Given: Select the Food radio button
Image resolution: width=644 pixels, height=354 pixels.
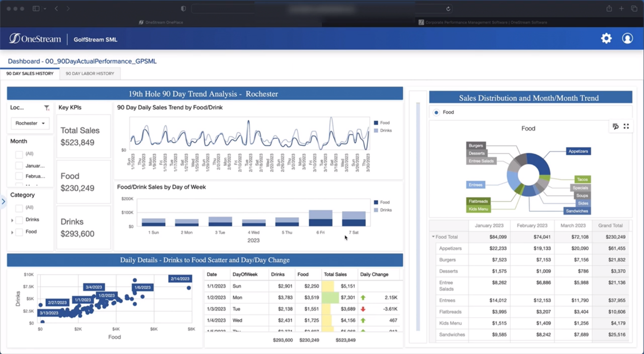Looking at the screenshot, I should point(436,113).
